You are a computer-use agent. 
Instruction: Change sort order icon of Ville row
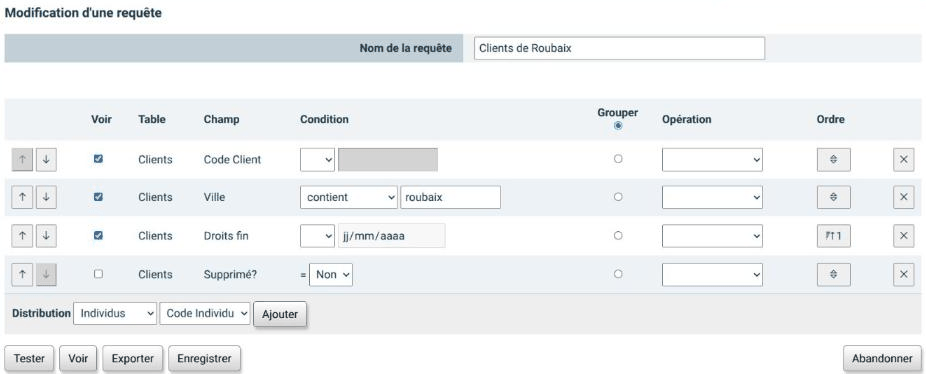(833, 197)
